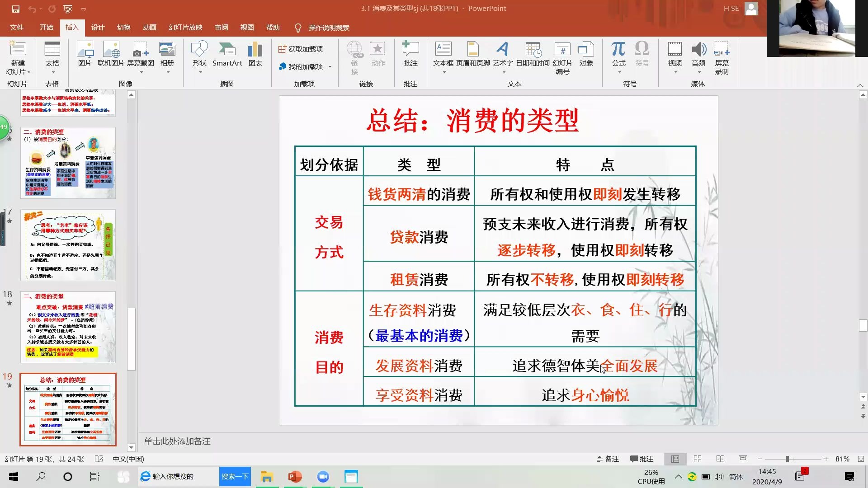
Task: Insert a text box (文本框)
Action: pos(443,58)
